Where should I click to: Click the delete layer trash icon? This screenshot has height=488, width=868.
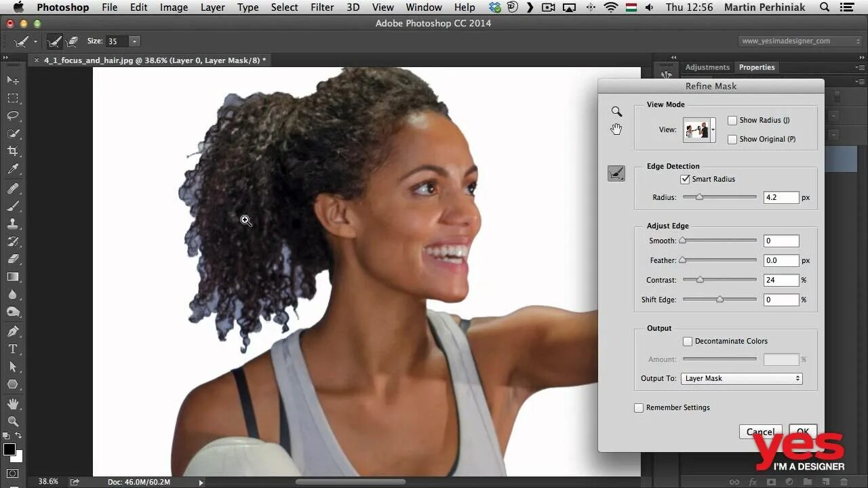coord(844,482)
